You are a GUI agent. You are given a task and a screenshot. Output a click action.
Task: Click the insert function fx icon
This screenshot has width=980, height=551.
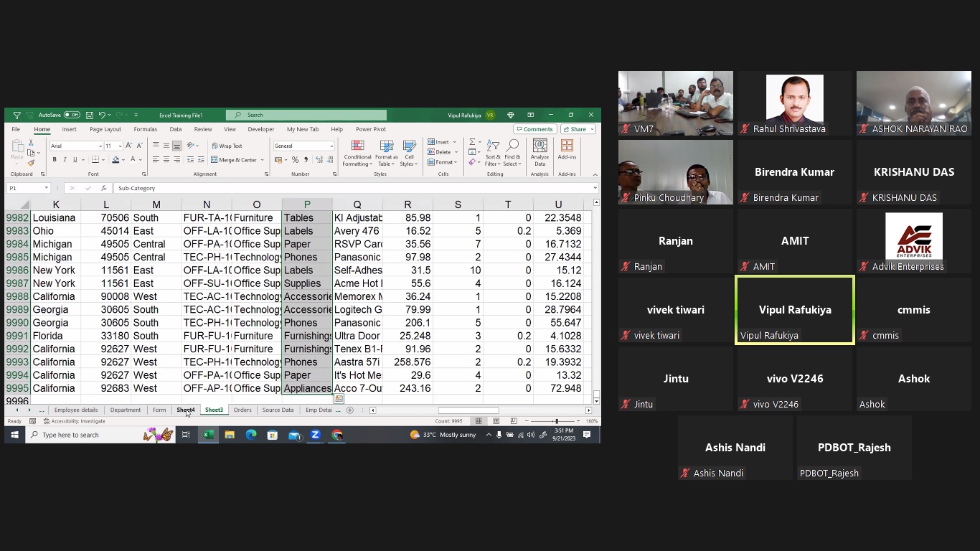(x=104, y=188)
